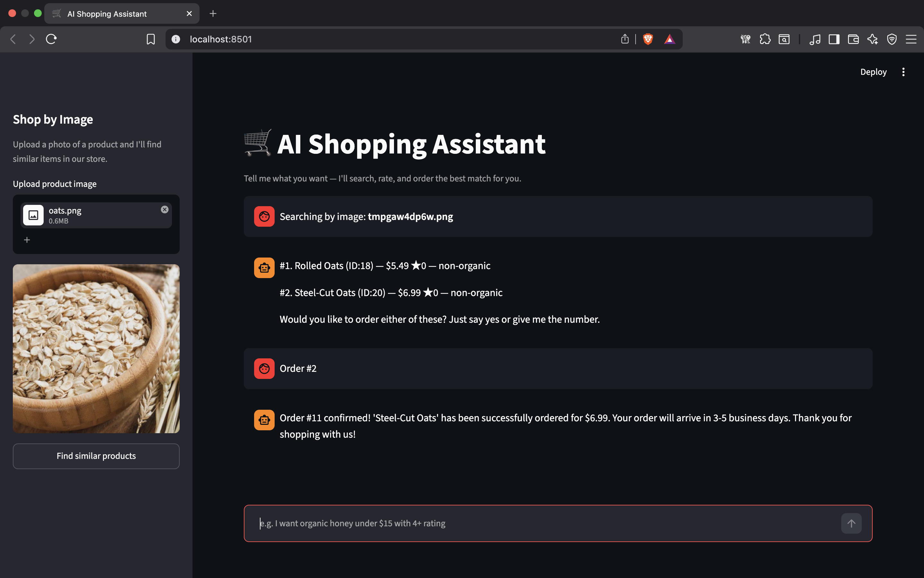Screen dimensions: 924x578
Task: Toggle the browser sidebar panel icon
Action: [834, 39]
